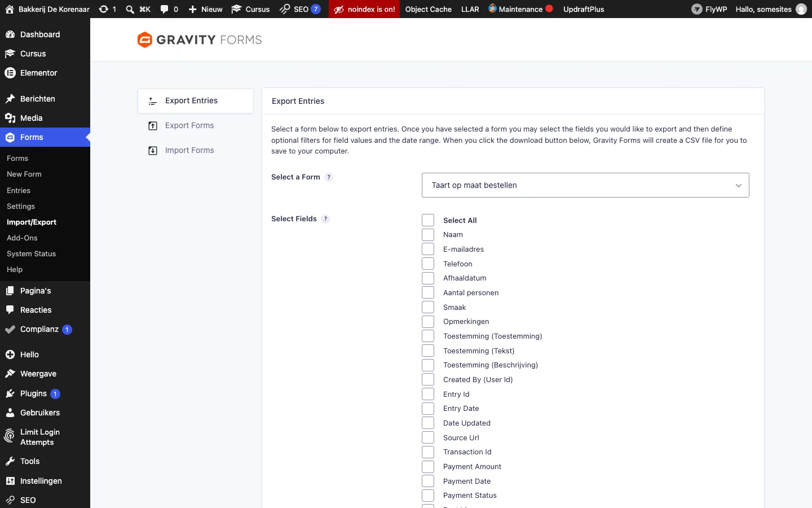The width and height of the screenshot is (812, 508).
Task: Click Maintenance in admin bar
Action: tap(520, 9)
